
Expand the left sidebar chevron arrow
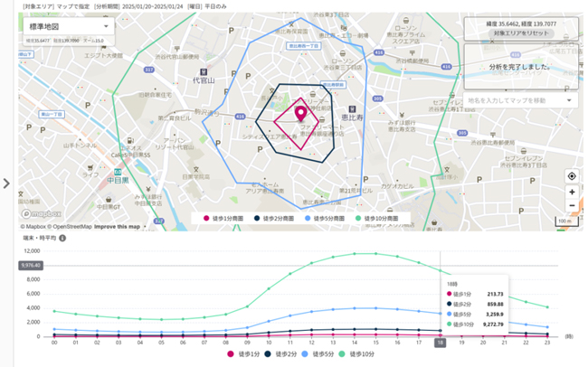6,183
